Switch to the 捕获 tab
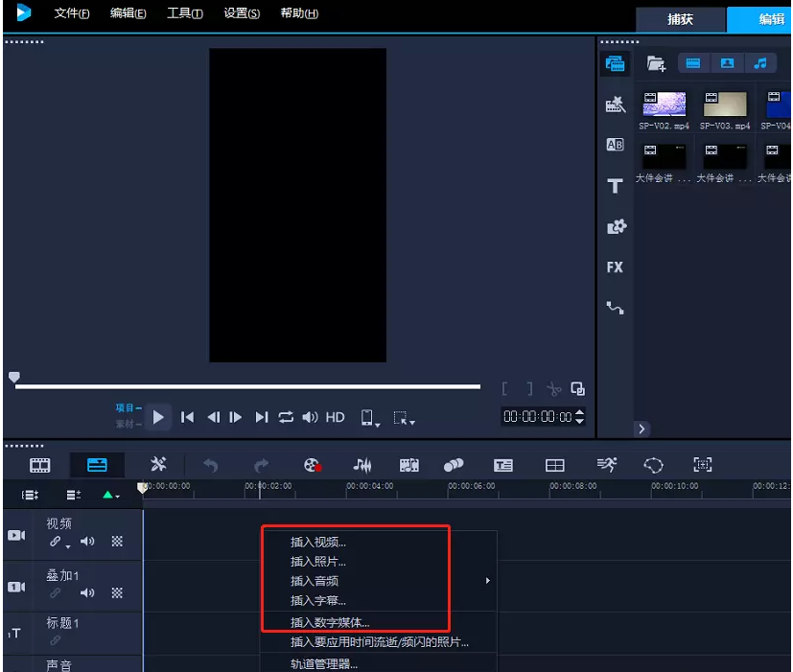Screen dimensions: 793x672 680,19
